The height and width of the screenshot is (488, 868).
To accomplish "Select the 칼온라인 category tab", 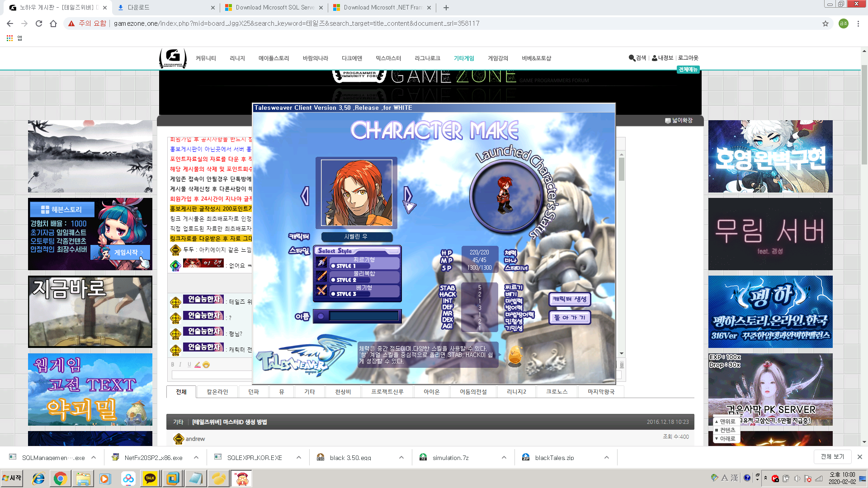I will point(217,392).
